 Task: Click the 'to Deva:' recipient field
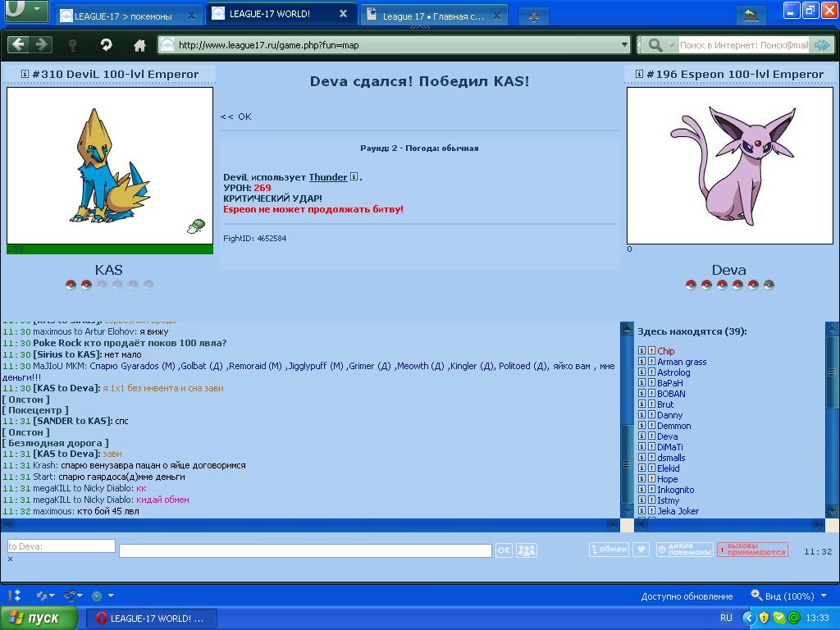(x=61, y=546)
